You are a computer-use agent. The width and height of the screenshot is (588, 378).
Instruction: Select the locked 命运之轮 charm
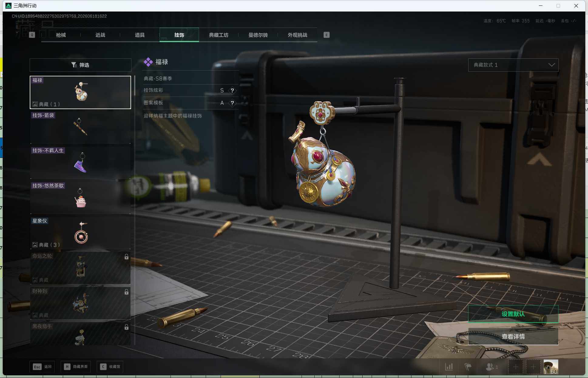pyautogui.click(x=80, y=268)
